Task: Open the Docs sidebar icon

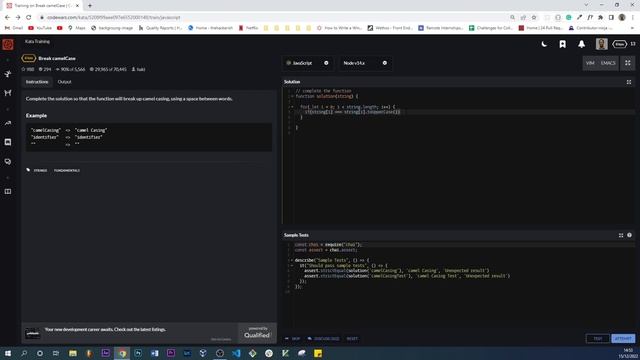Action: click(8, 191)
